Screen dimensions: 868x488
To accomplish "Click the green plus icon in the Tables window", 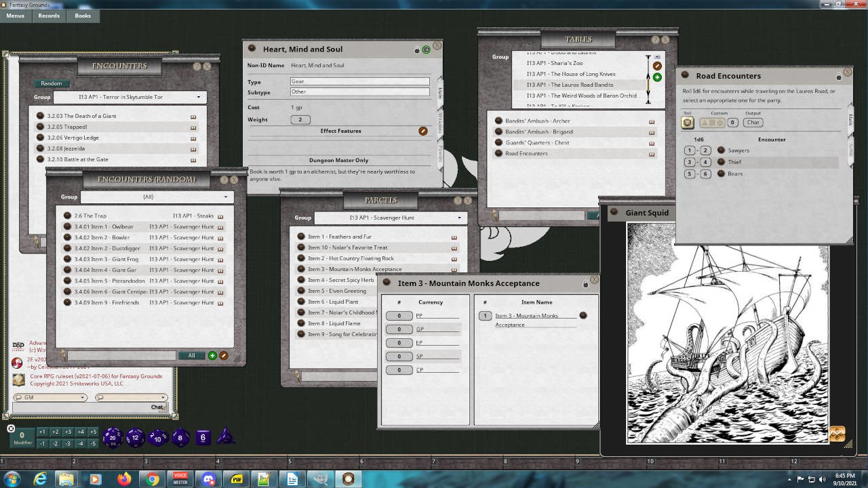I will [656, 77].
